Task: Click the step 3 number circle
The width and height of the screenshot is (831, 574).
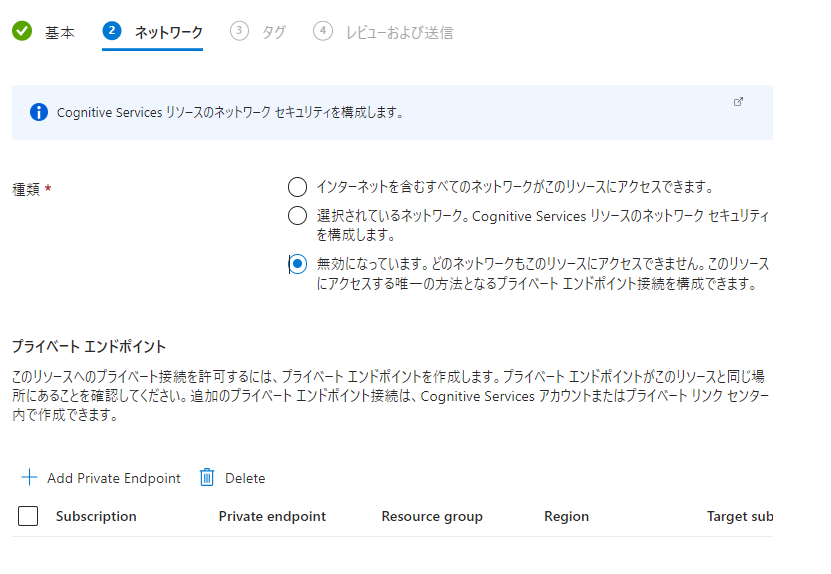Action: click(x=239, y=31)
